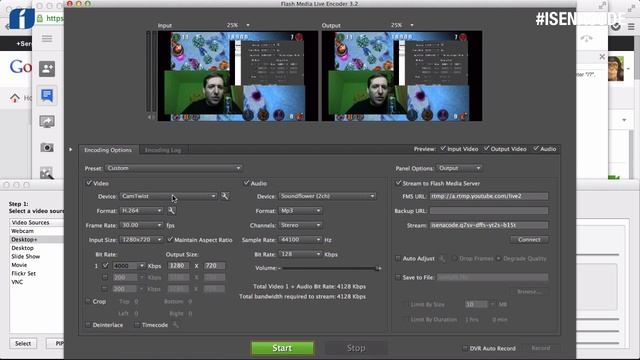Select the Encoding Options tab
Viewport: 640px width, 360px height.
[x=108, y=150]
